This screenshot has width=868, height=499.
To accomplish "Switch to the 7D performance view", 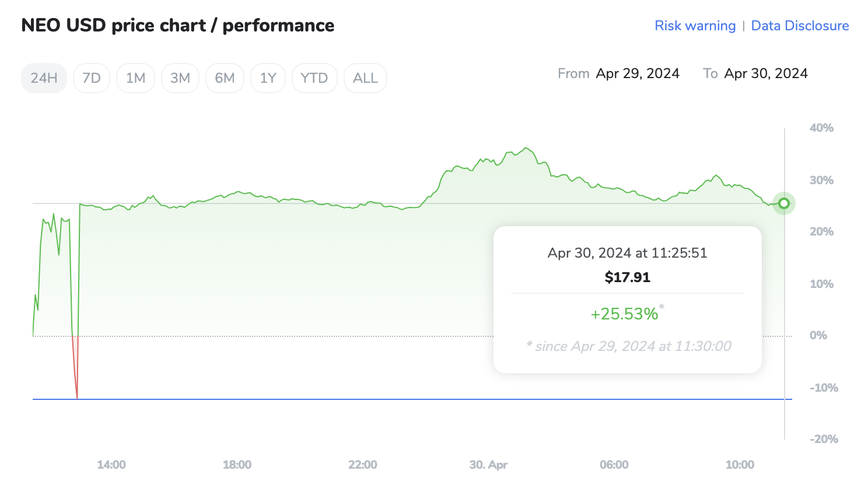I will [91, 78].
